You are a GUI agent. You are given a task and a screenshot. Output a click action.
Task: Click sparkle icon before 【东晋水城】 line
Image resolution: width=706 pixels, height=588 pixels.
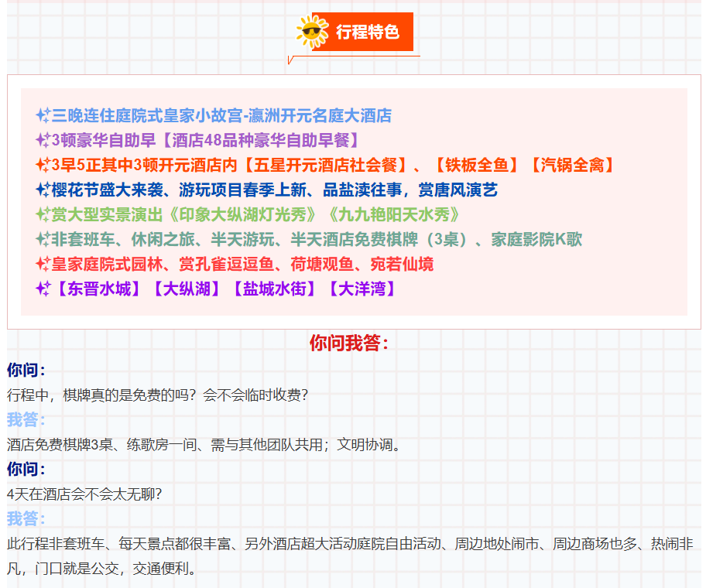click(43, 289)
